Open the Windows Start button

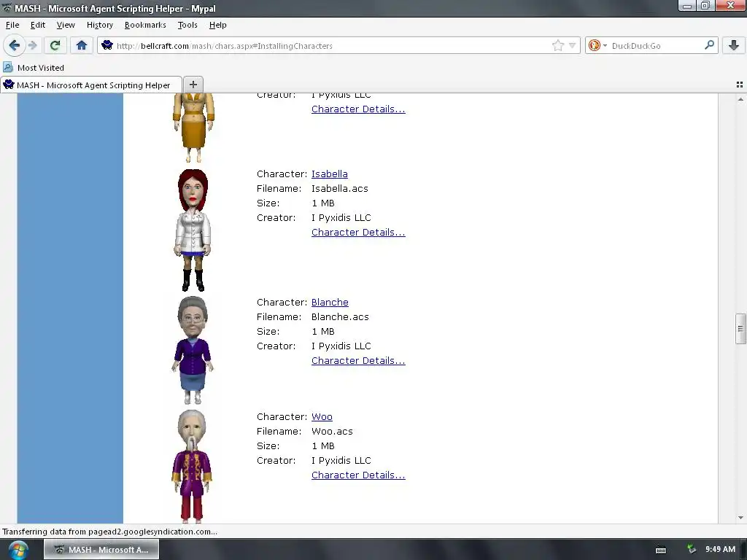18,550
